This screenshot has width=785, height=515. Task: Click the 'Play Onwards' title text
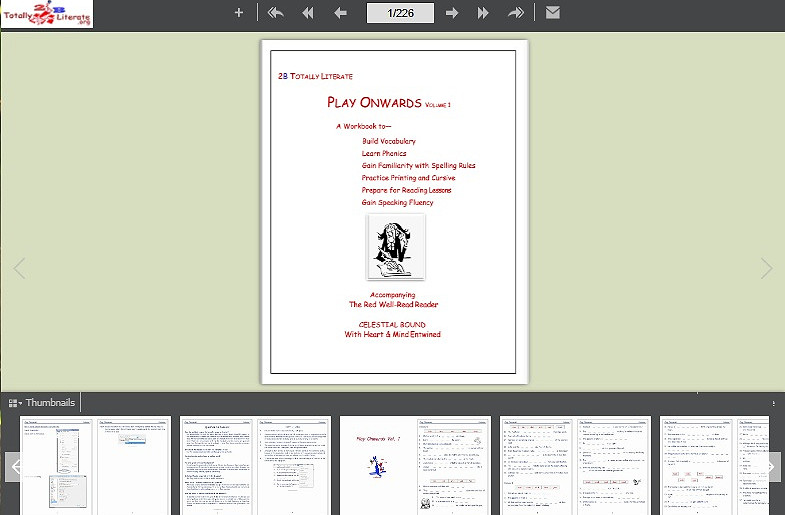coord(374,102)
